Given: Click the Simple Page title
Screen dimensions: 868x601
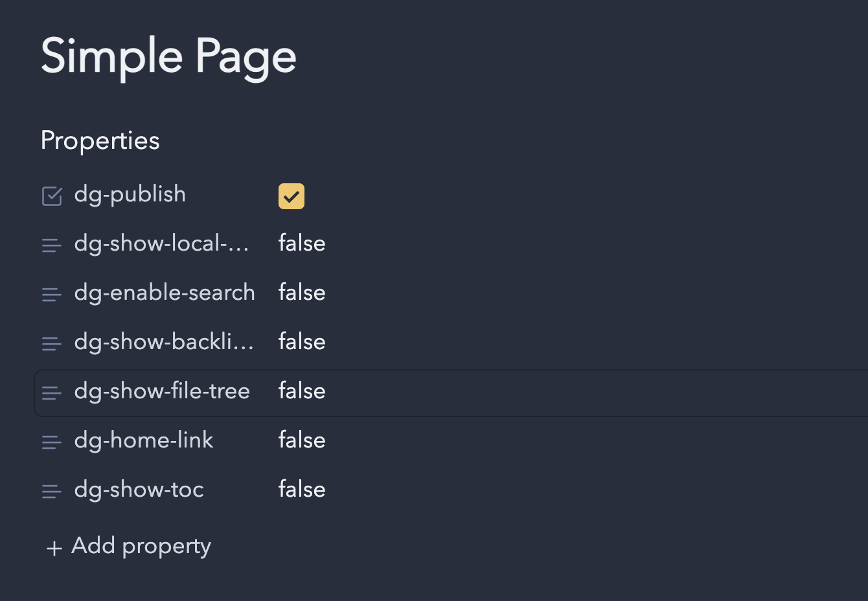Looking at the screenshot, I should 168,57.
